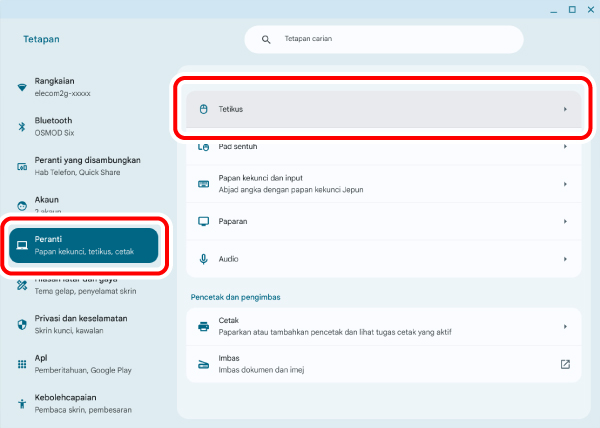600x428 pixels.
Task: Open the Pad sentuh settings
Action: pyautogui.click(x=380, y=147)
